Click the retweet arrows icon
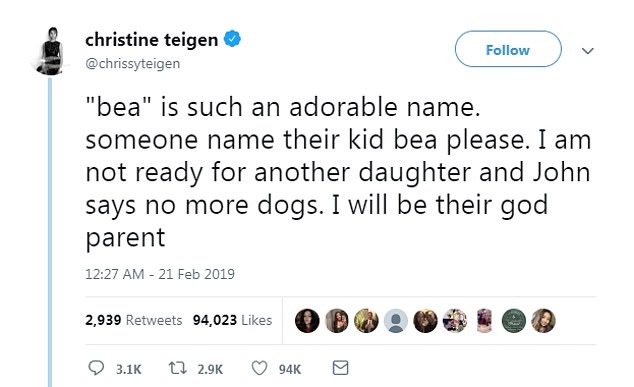Viewport: 634px width, 387px height. pos(177,368)
